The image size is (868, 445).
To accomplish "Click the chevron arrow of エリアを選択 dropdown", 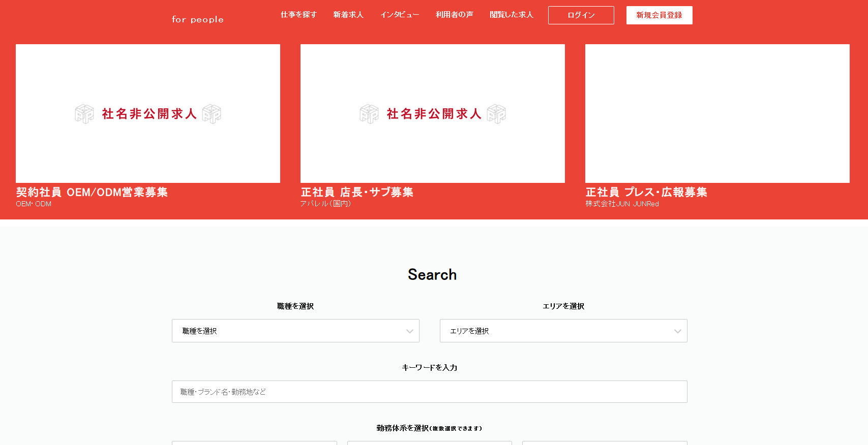I will (x=677, y=331).
